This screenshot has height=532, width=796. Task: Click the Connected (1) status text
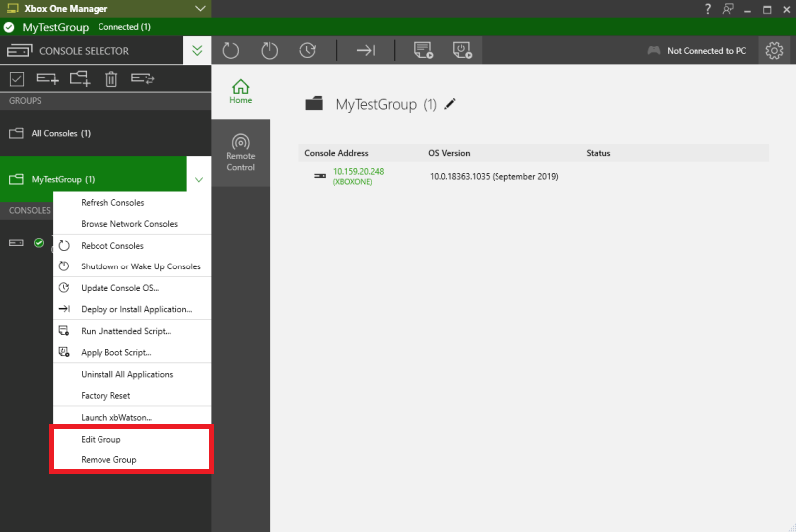(124, 27)
